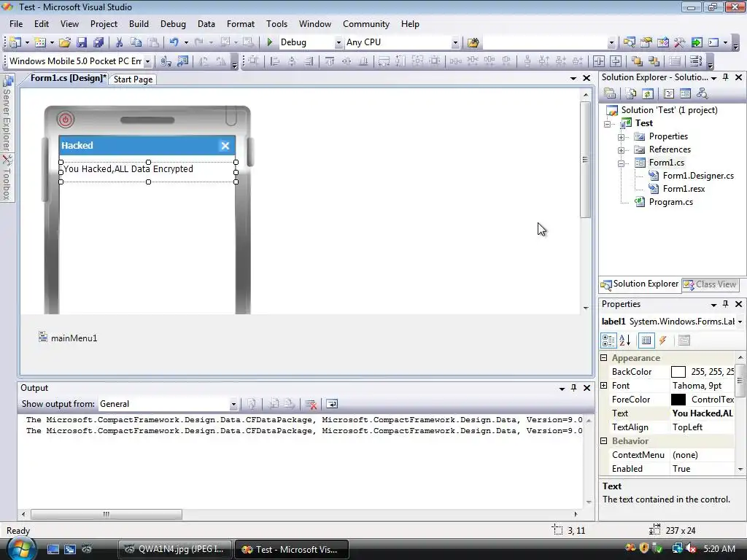Image resolution: width=747 pixels, height=560 pixels.
Task: Toggle Categorized view in Properties panel
Action: click(609, 341)
